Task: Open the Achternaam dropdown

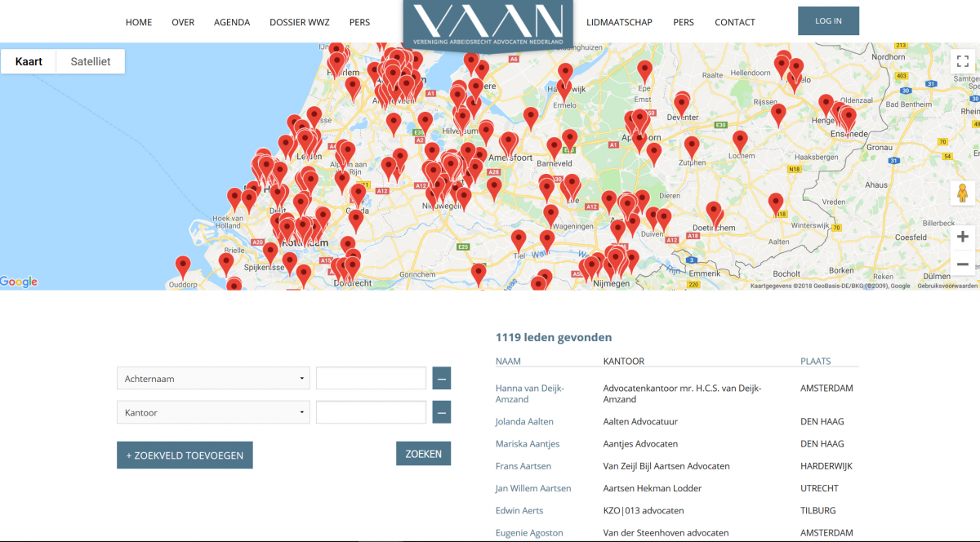Action: tap(213, 379)
